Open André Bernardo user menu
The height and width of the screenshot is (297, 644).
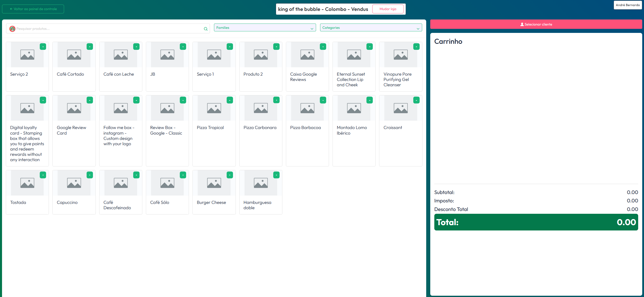click(628, 5)
